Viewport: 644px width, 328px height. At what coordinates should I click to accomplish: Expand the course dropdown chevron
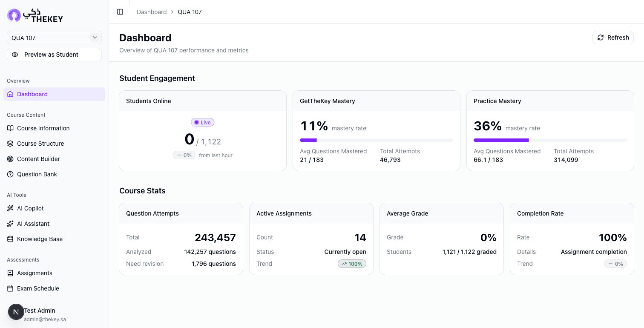pos(95,37)
